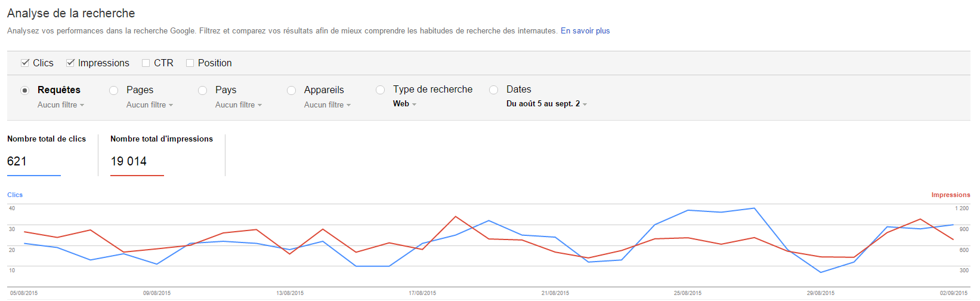
Task: Enable the CTR checkbox
Action: click(x=146, y=63)
